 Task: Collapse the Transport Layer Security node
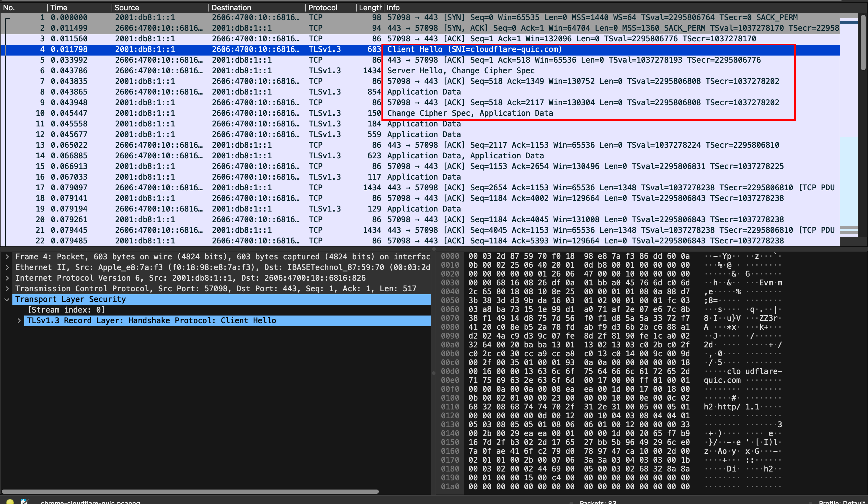(x=7, y=299)
